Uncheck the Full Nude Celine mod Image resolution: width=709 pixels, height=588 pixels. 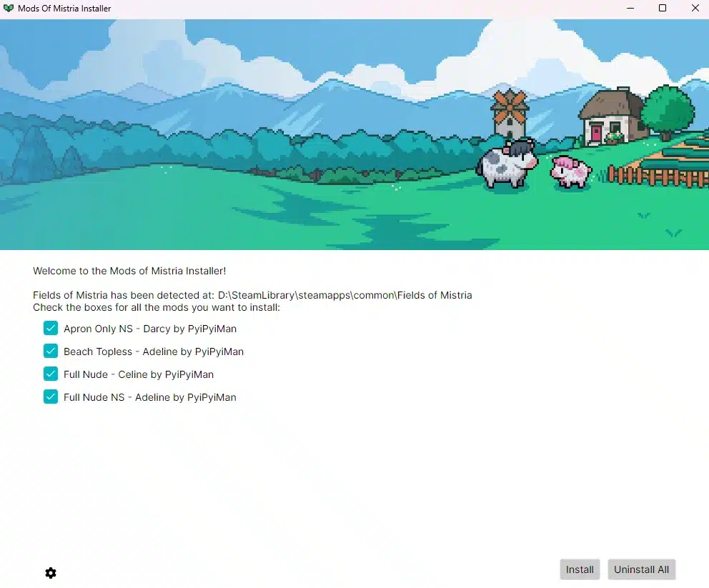pos(51,374)
